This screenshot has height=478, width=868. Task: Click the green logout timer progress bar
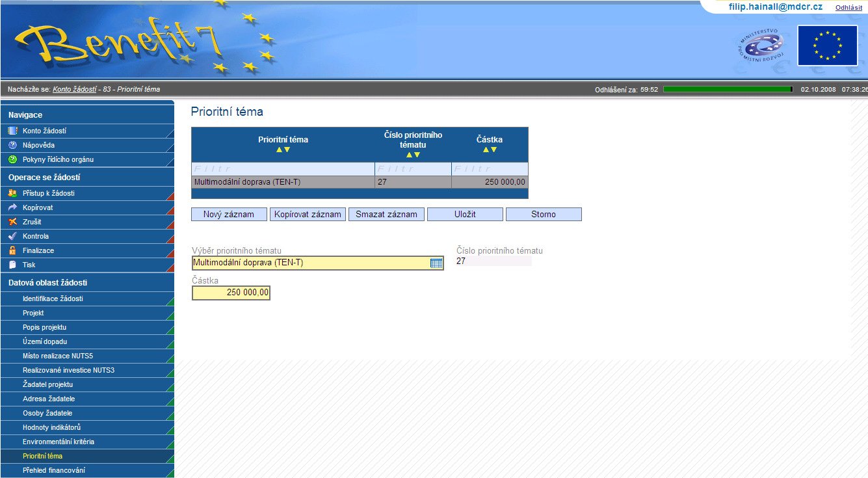(728, 89)
